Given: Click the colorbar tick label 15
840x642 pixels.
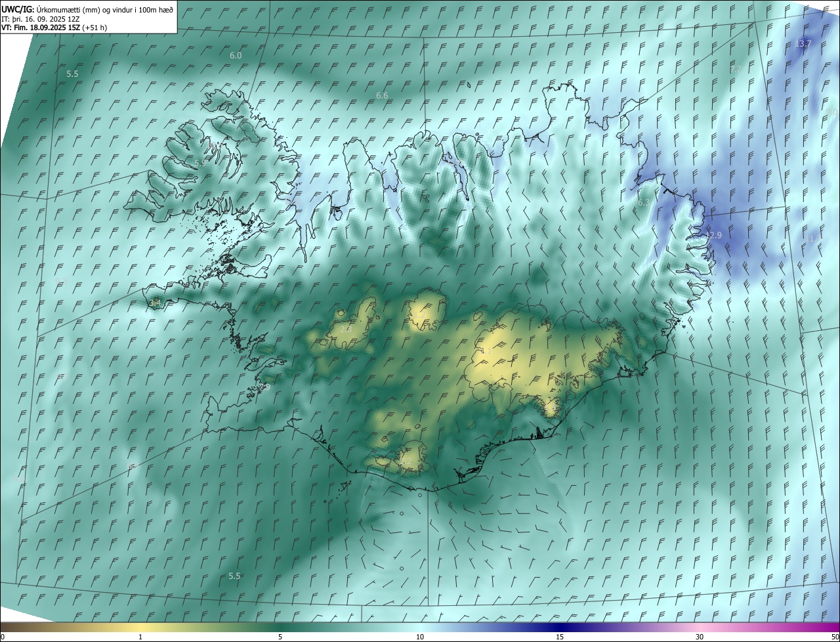Looking at the screenshot, I should pyautogui.click(x=560, y=637).
